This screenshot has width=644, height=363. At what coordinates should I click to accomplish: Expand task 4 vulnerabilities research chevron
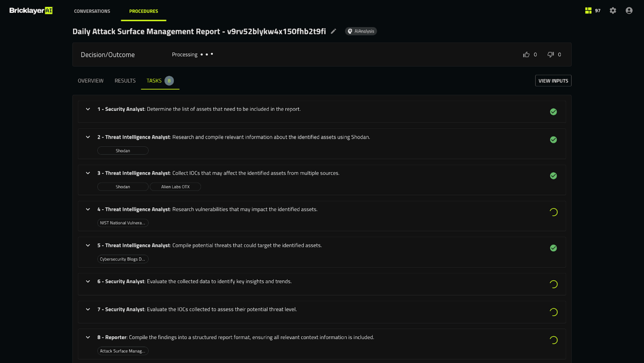tap(88, 210)
